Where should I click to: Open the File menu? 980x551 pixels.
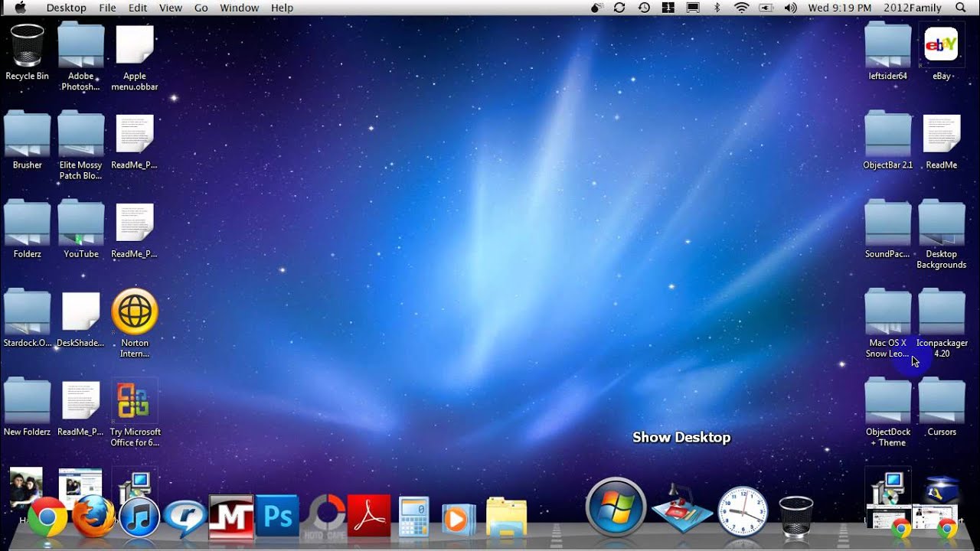point(108,8)
